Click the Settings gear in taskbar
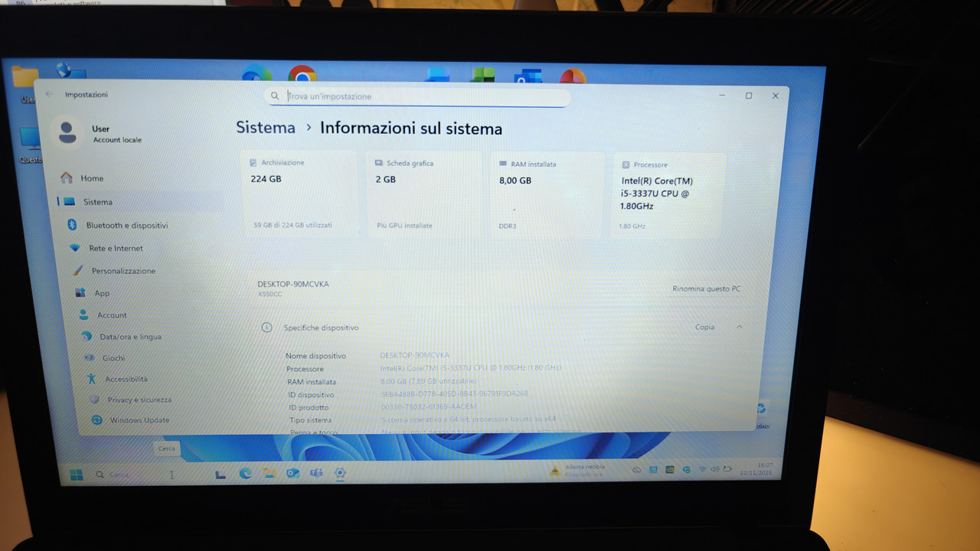Viewport: 980px width, 551px height. click(340, 474)
